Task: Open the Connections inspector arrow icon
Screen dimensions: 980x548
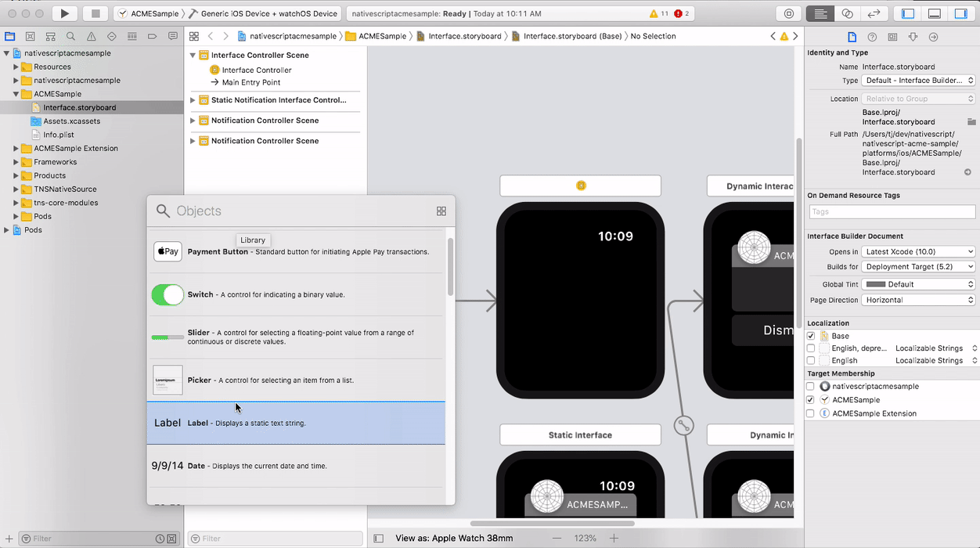Action: click(934, 36)
